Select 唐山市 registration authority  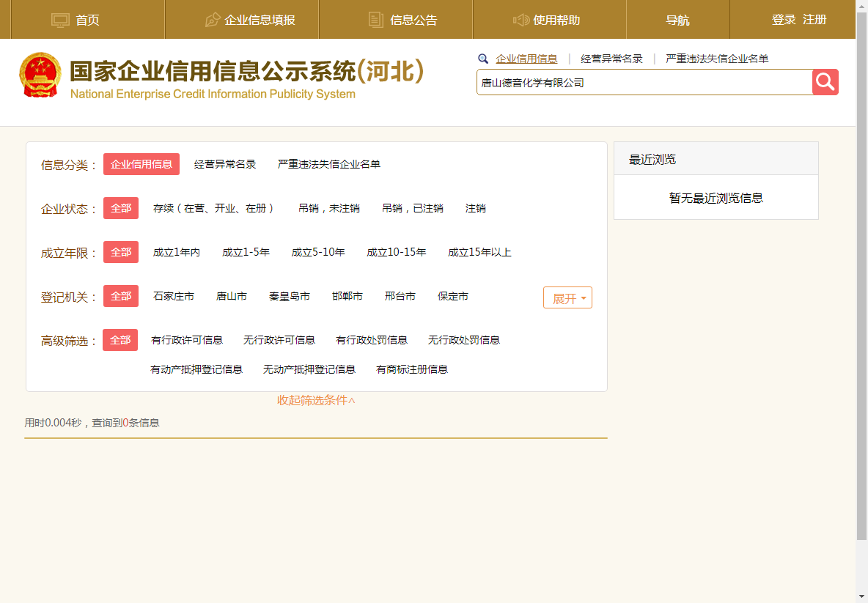(232, 296)
